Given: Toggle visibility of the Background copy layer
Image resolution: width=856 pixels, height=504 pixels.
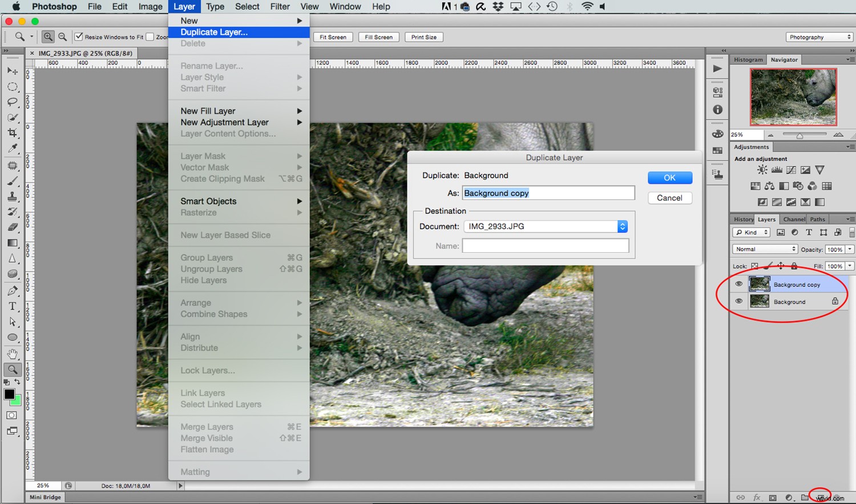Looking at the screenshot, I should 738,284.
